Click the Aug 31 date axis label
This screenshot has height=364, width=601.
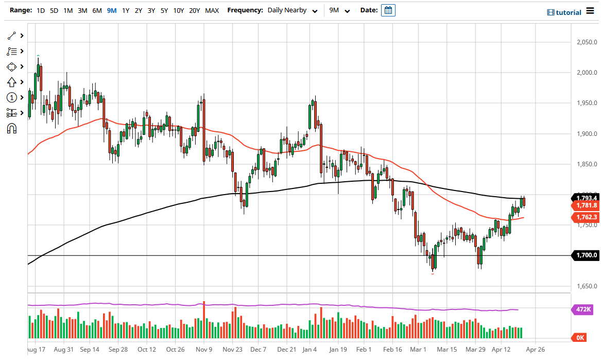click(64, 350)
